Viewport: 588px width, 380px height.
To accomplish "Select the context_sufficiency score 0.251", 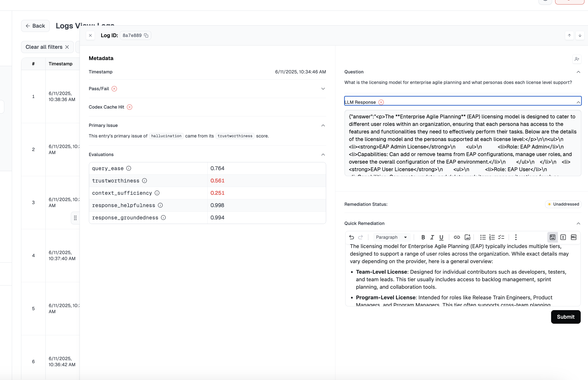I will (217, 193).
